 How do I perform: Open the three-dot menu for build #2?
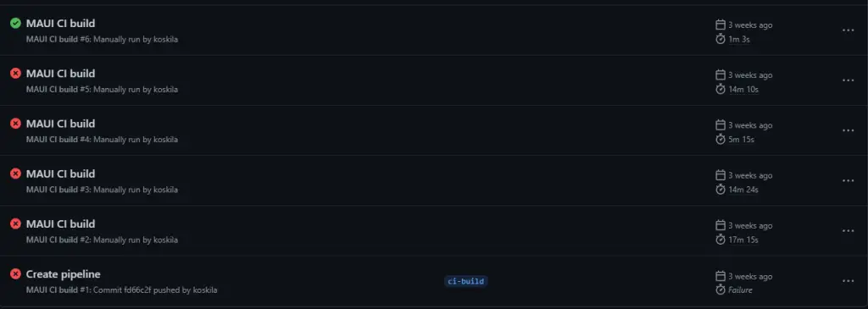tap(848, 231)
